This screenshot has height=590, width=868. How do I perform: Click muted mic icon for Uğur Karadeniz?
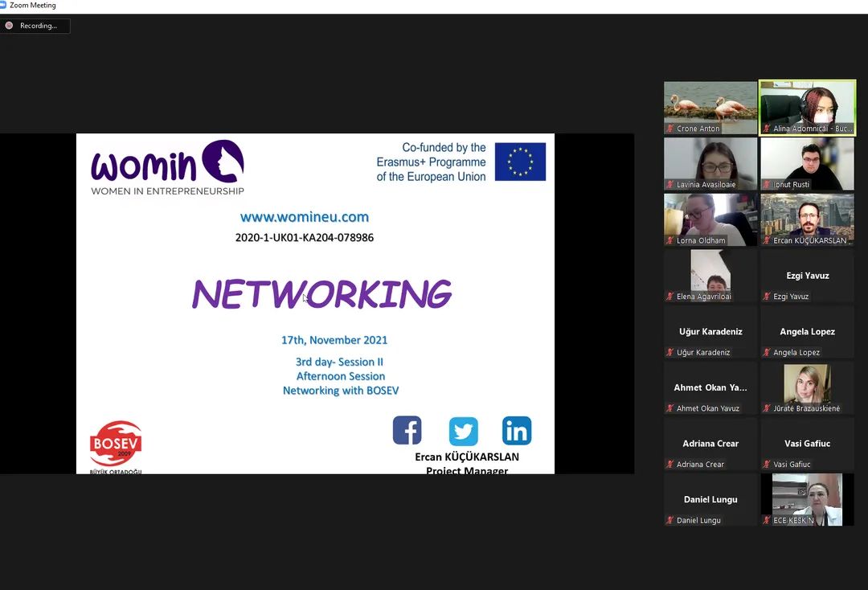(x=669, y=352)
